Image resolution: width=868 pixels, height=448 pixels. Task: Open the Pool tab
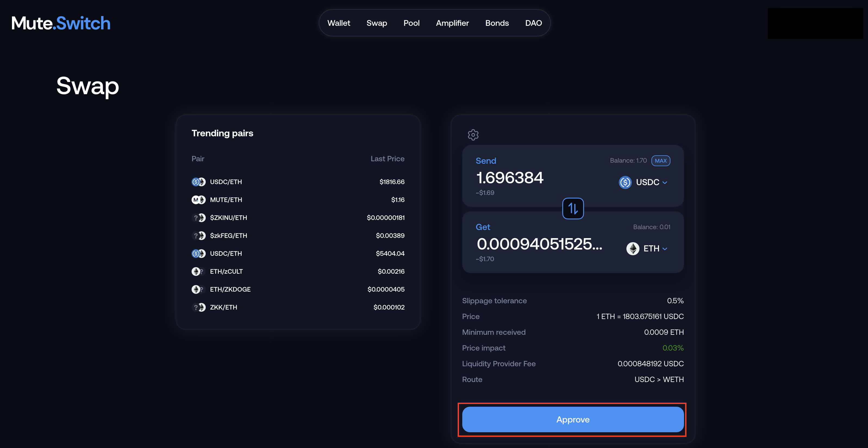click(x=411, y=23)
